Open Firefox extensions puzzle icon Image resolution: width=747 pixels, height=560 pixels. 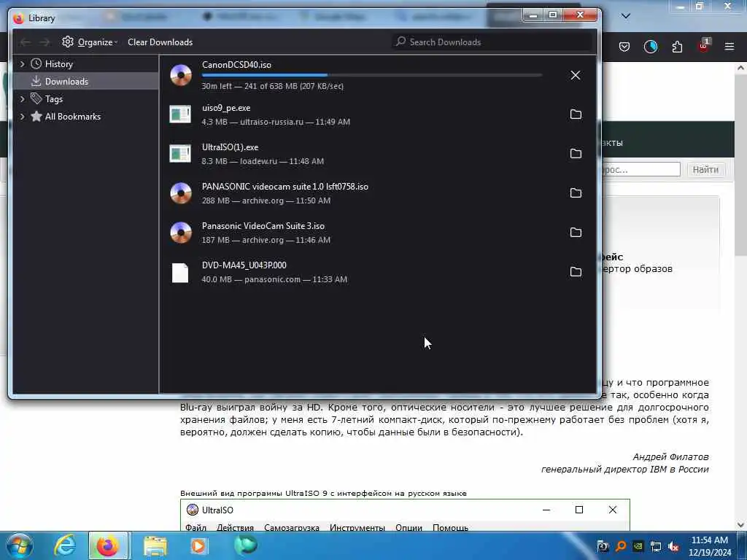click(677, 47)
